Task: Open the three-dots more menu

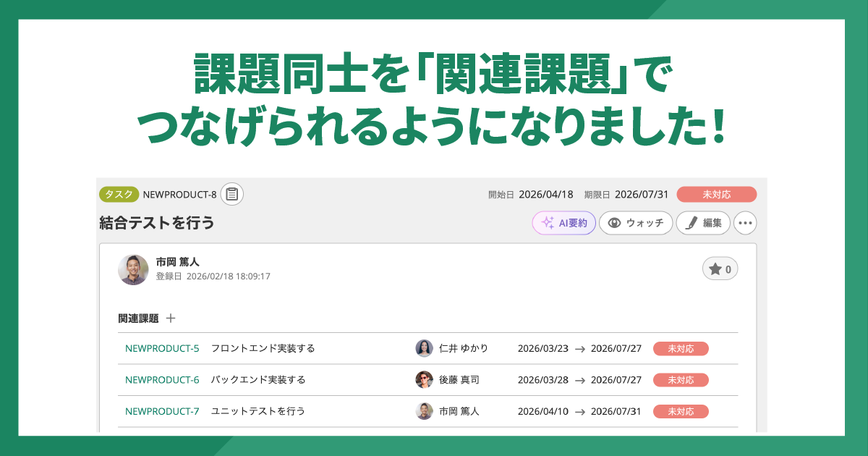Action: tap(745, 223)
